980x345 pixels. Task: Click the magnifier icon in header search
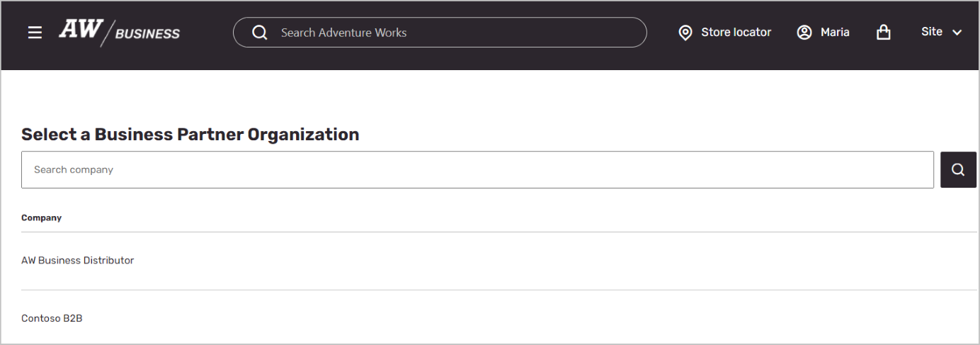click(x=260, y=33)
